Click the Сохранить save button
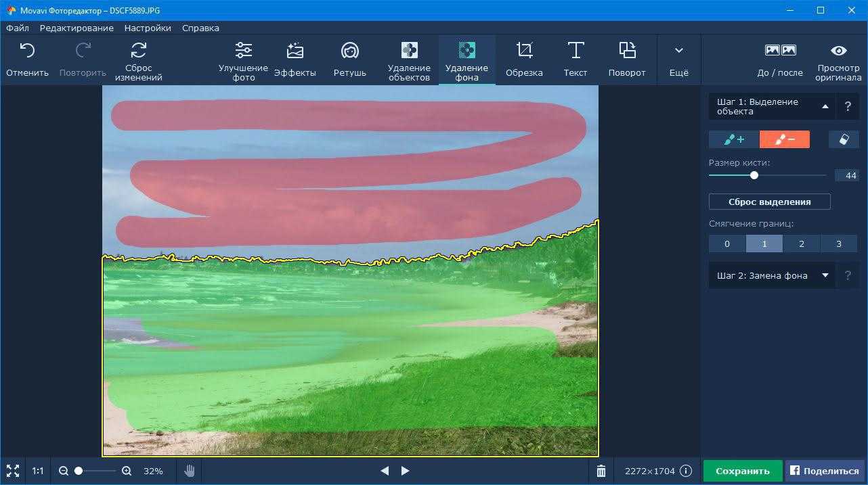The image size is (868, 485). tap(743, 471)
